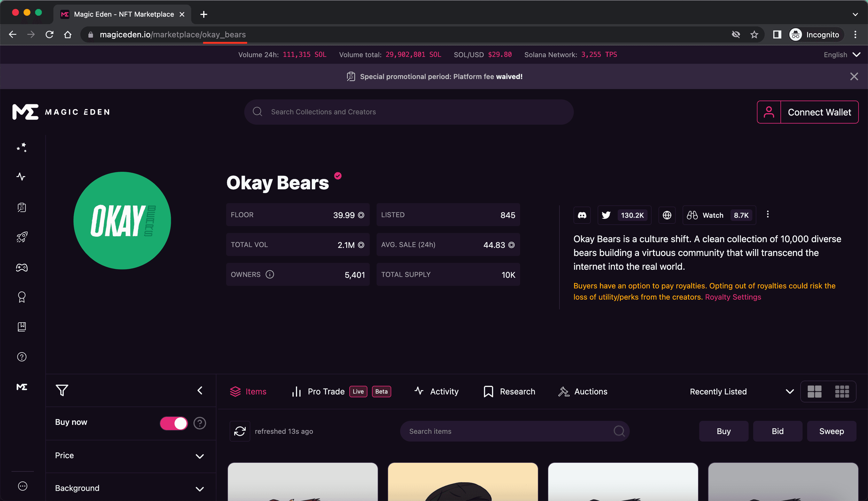Open the Chrome tab search chevron

point(855,14)
